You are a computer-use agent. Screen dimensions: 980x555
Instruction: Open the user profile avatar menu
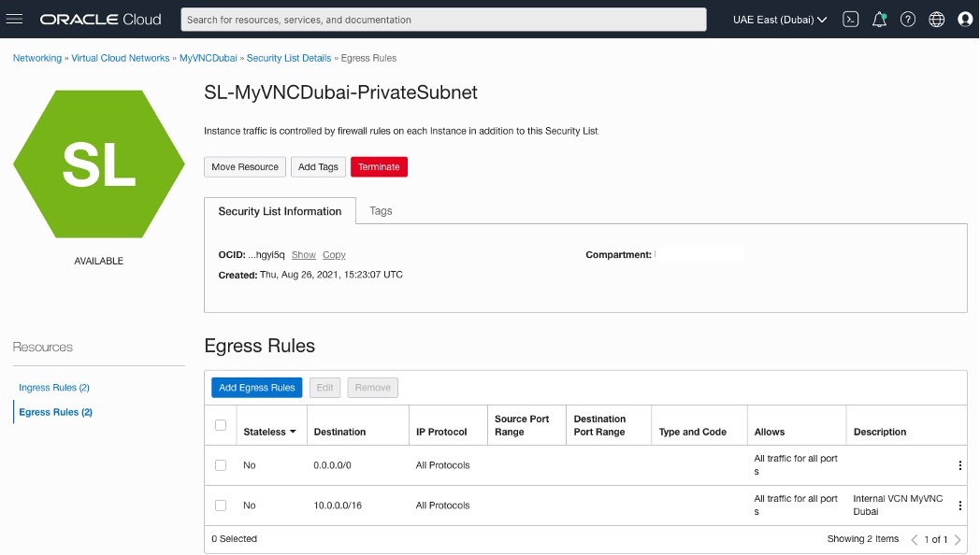[x=965, y=20]
